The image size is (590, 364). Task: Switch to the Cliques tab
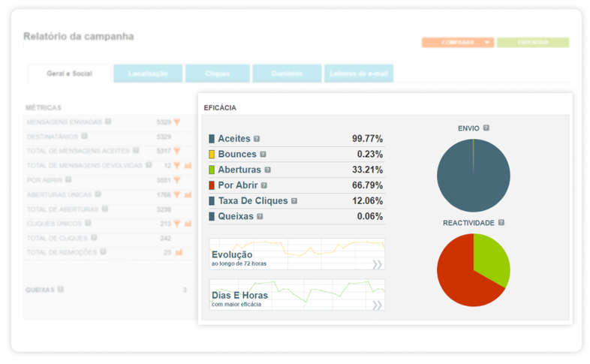[x=218, y=74]
